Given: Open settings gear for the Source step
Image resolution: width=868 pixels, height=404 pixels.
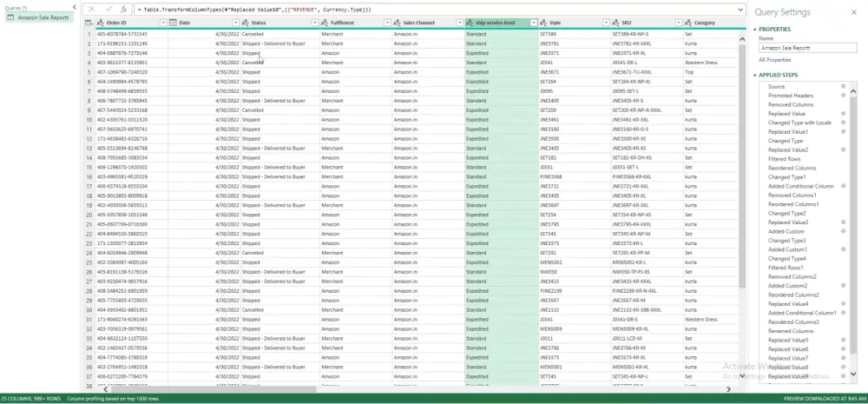Looking at the screenshot, I should [843, 87].
